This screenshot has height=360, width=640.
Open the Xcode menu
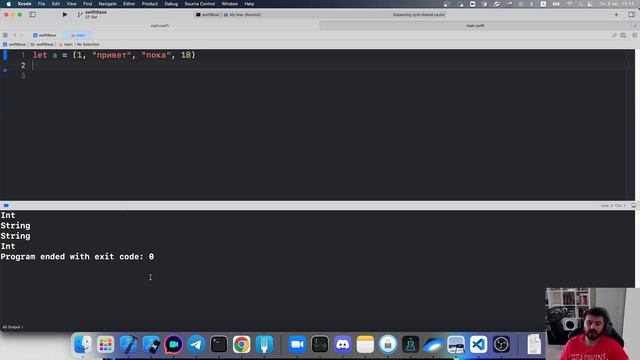[x=24, y=4]
